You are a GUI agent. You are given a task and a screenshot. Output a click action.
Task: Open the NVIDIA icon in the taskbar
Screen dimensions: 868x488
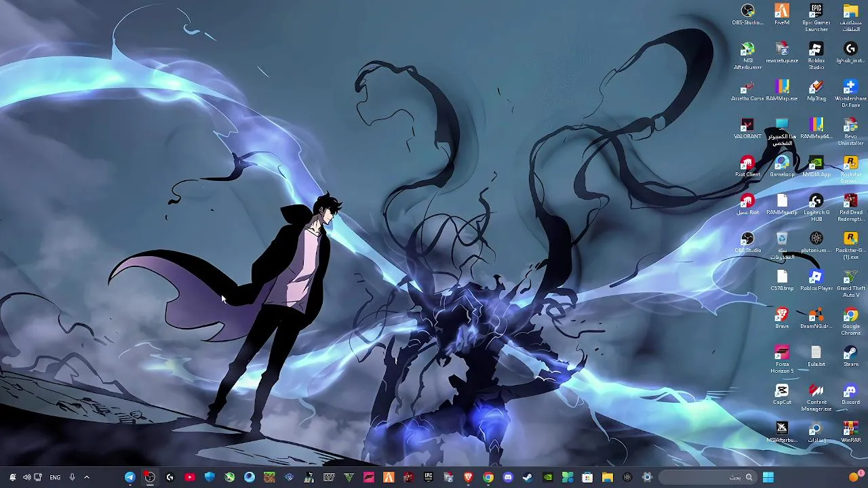pos(548,477)
